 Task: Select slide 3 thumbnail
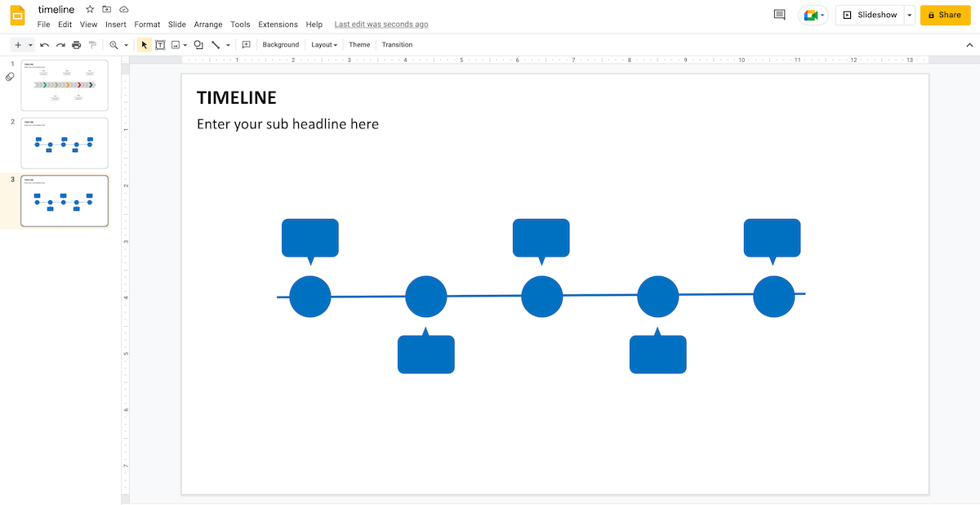(65, 201)
